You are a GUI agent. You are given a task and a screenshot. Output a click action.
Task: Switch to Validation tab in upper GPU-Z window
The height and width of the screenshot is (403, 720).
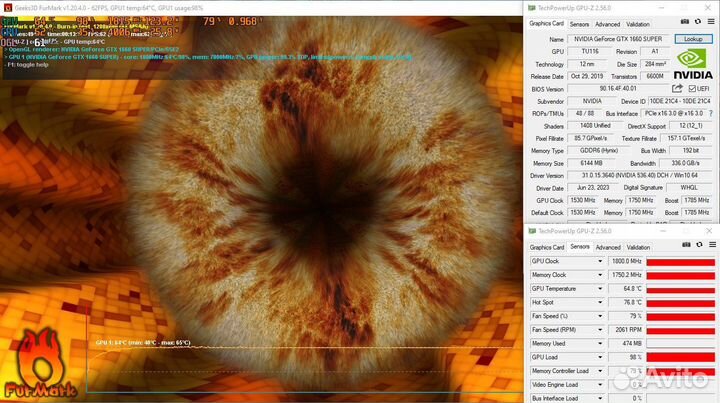click(x=638, y=24)
